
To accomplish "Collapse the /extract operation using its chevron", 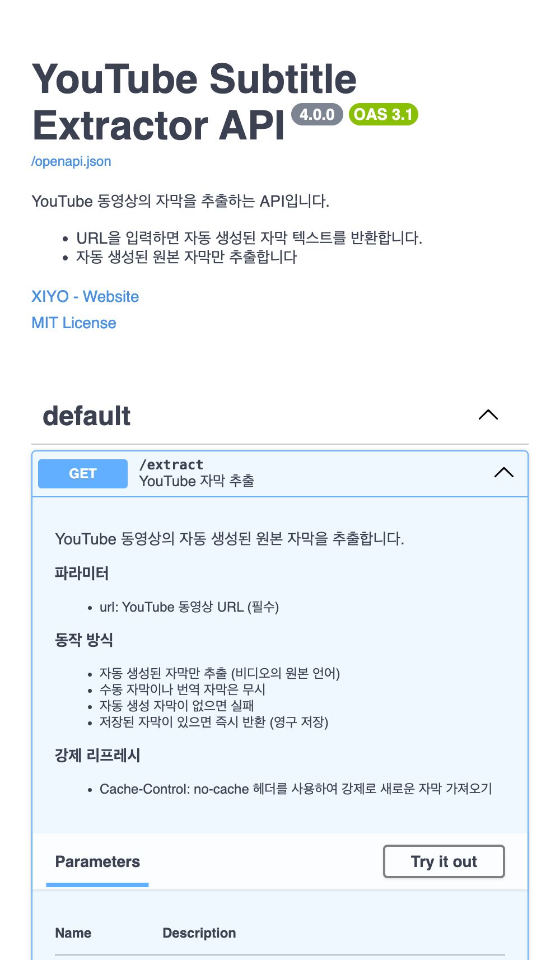I will click(x=504, y=473).
